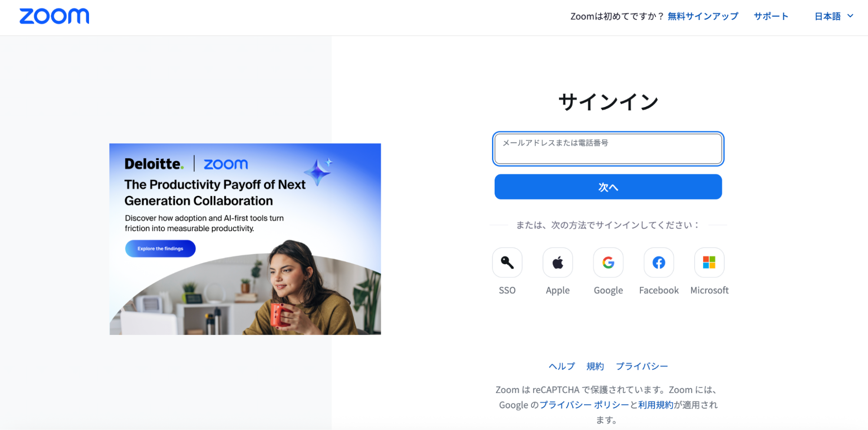Click the sparkle star icon in banner
This screenshot has width=868, height=430.
tap(319, 171)
